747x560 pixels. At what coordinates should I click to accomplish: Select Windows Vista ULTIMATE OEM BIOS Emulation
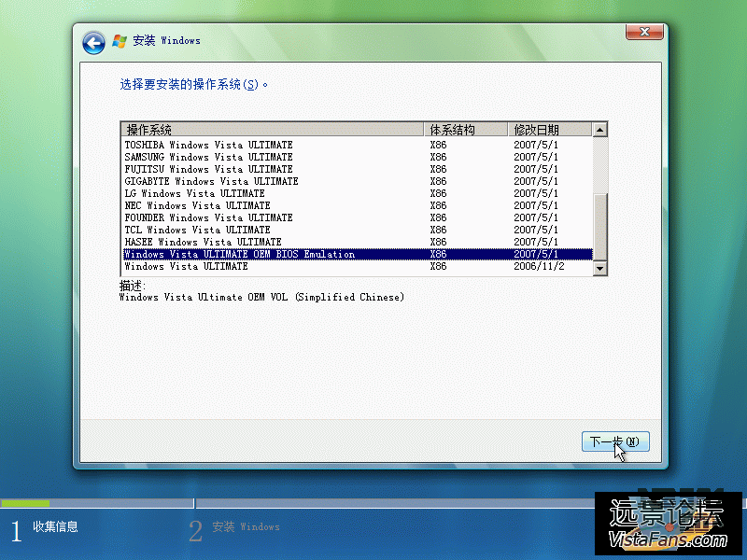240,254
